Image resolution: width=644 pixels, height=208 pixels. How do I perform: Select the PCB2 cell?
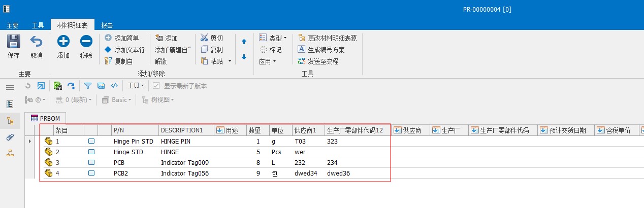[135, 173]
